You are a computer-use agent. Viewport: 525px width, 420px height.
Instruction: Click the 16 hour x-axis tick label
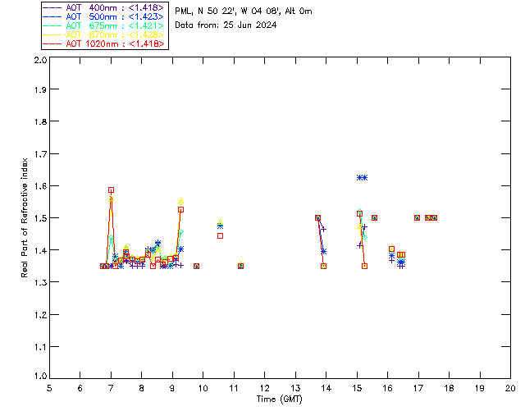click(x=388, y=388)
